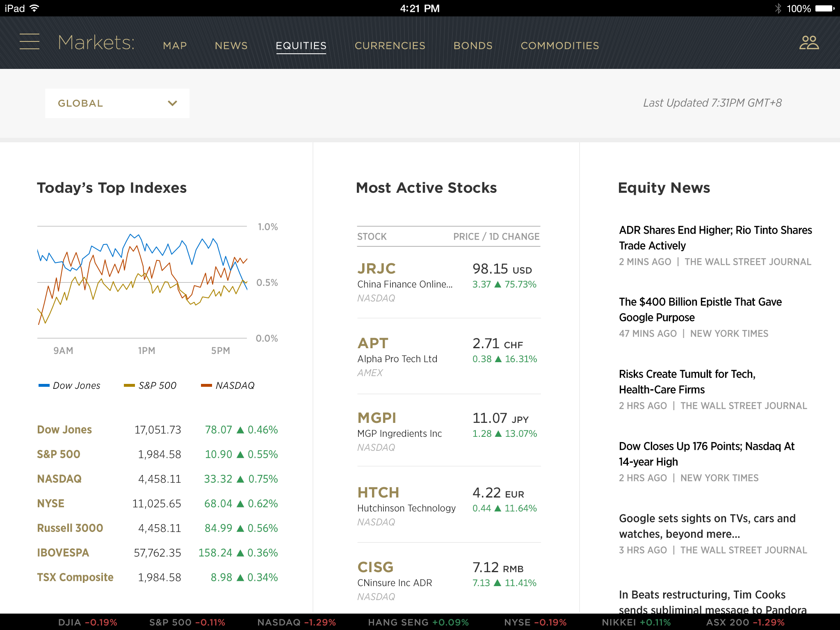The height and width of the screenshot is (630, 840).
Task: Tap the battery indicator icon
Action: [825, 8]
